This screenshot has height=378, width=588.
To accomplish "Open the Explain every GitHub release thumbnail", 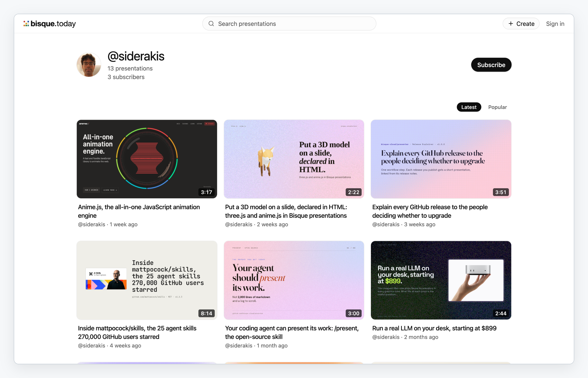I will pos(441,159).
